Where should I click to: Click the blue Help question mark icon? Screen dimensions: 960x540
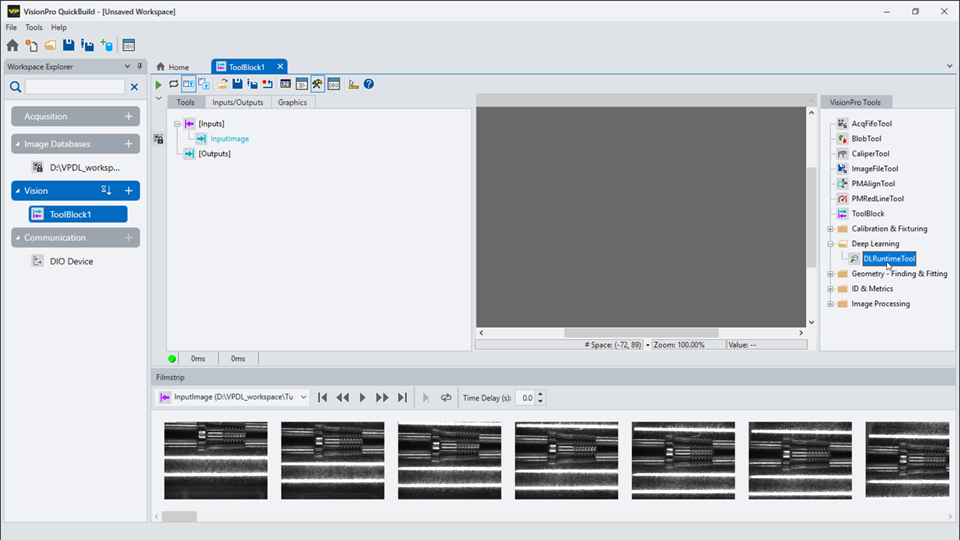tap(369, 85)
